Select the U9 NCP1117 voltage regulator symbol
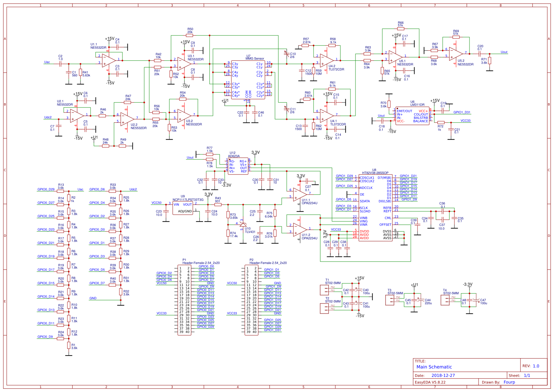The width and height of the screenshot is (554, 392). point(183,207)
